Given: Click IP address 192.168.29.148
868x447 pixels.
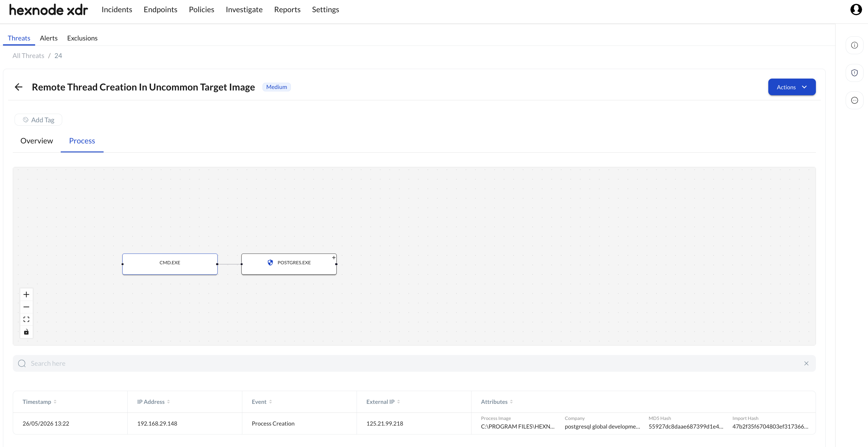Looking at the screenshot, I should click(x=157, y=423).
